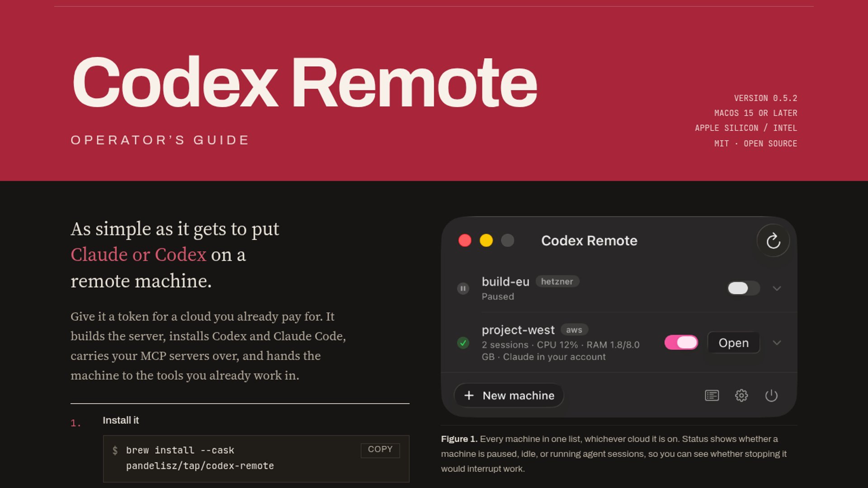Click the gray dot next to yellow dot
The image size is (868, 488).
coord(508,240)
